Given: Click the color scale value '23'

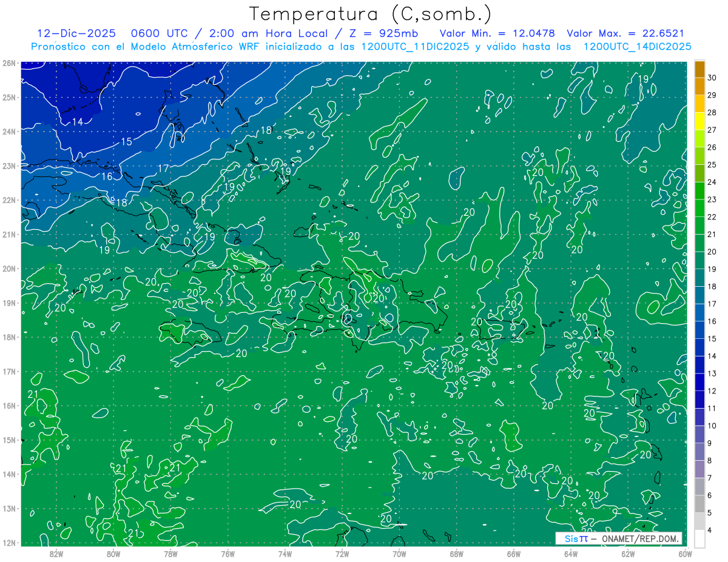Looking at the screenshot, I should click(712, 199).
